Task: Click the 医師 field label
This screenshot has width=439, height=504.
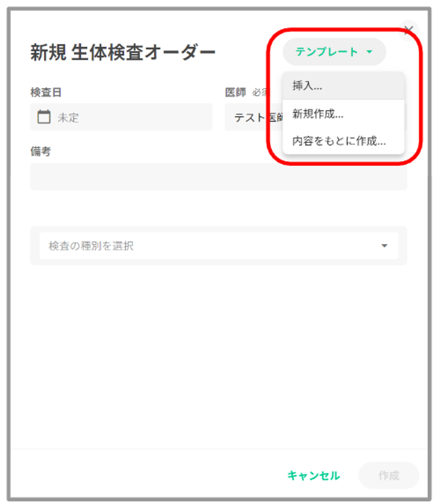Action: 235,93
